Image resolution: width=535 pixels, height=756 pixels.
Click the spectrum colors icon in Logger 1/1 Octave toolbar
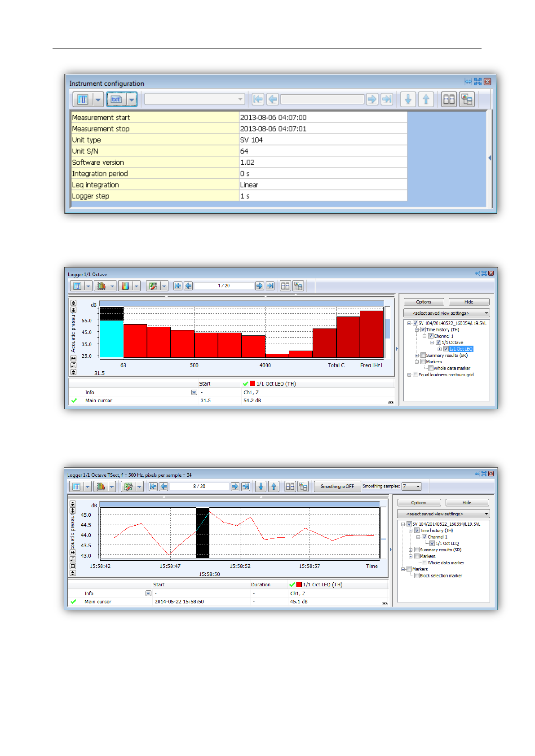(x=125, y=286)
